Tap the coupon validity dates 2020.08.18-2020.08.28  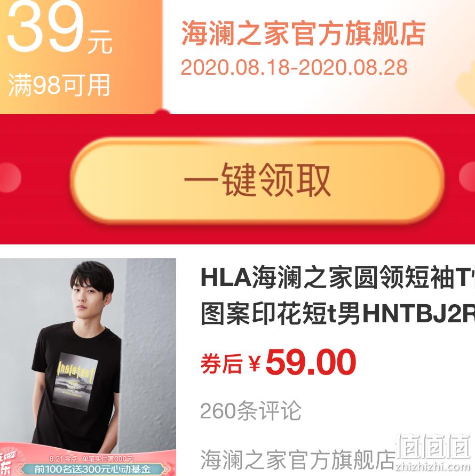pos(294,67)
